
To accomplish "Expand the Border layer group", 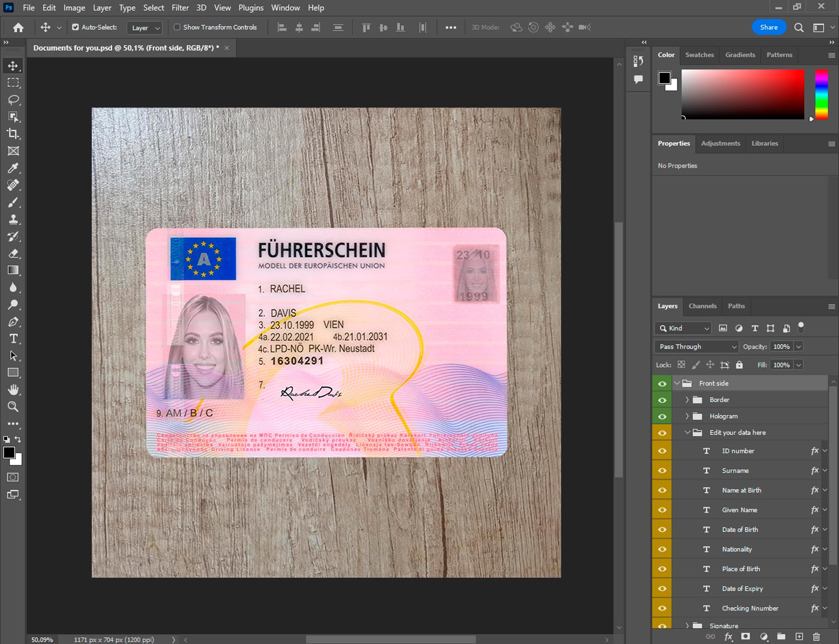I will [x=687, y=400].
